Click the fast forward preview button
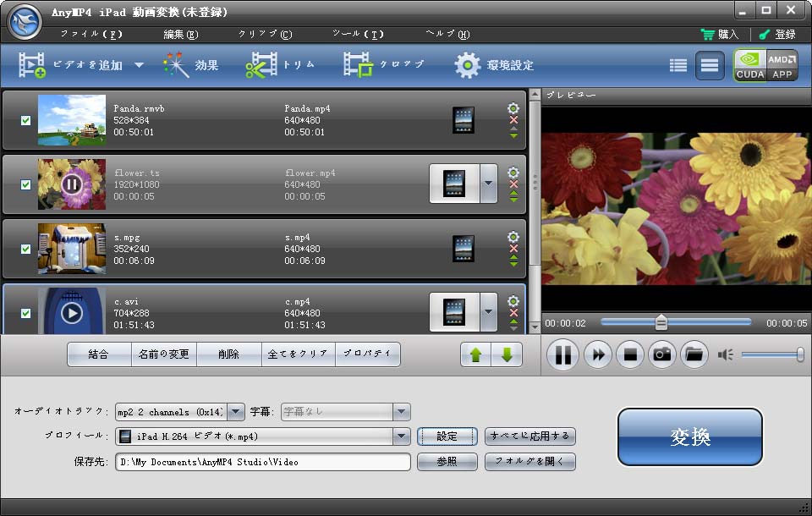 pyautogui.click(x=598, y=354)
